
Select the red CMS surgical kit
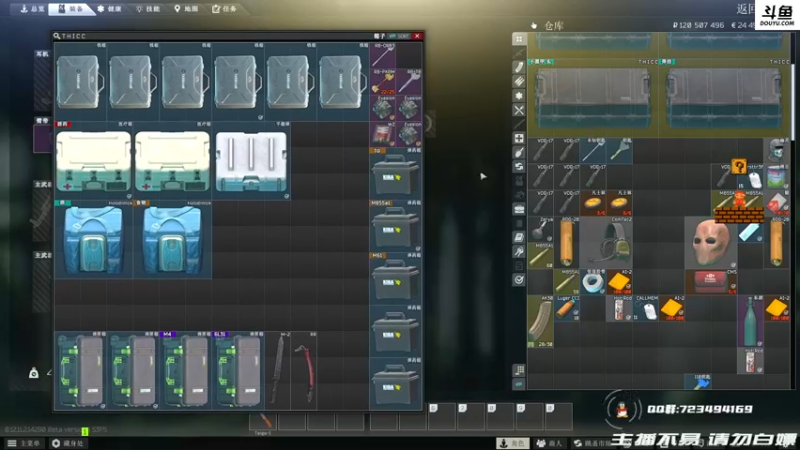[711, 282]
